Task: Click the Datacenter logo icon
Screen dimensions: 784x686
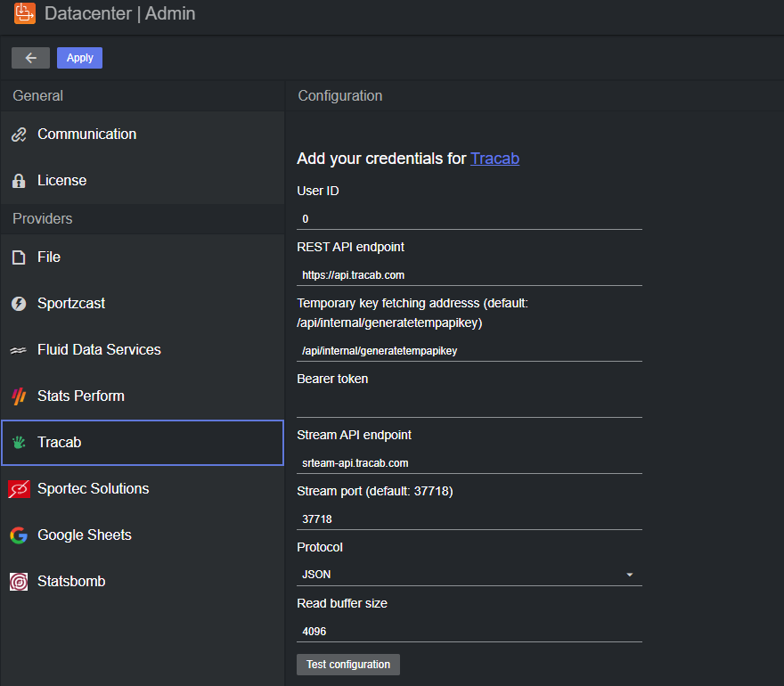Action: (x=25, y=13)
